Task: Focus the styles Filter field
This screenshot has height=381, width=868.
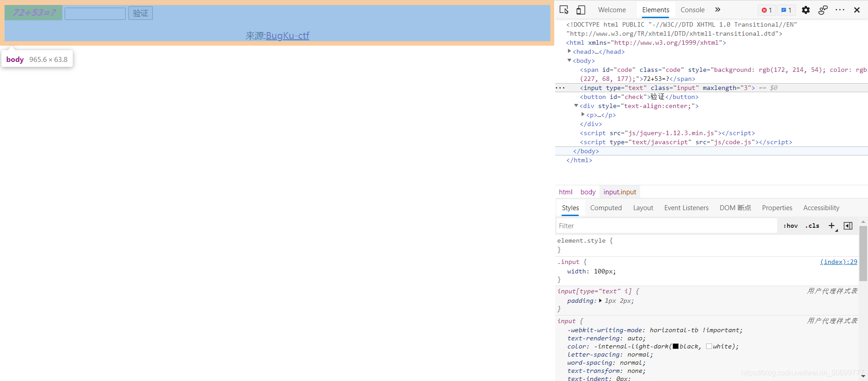Action: (x=666, y=226)
